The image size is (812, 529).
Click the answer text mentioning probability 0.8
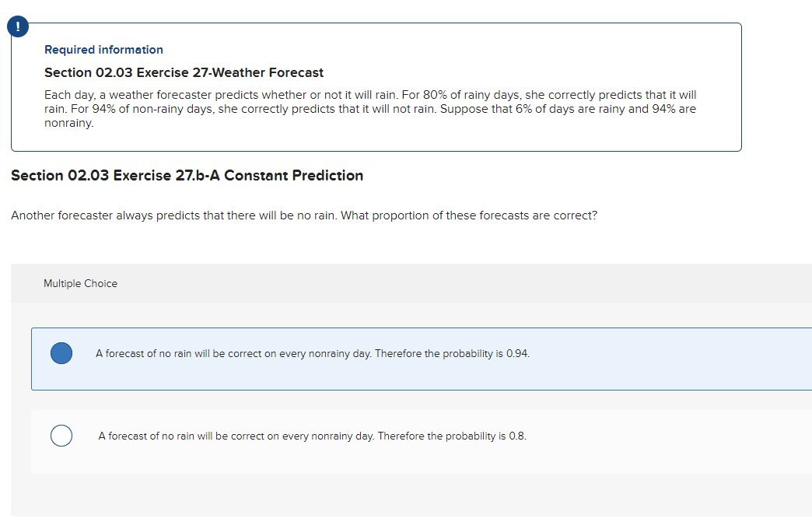tap(311, 436)
